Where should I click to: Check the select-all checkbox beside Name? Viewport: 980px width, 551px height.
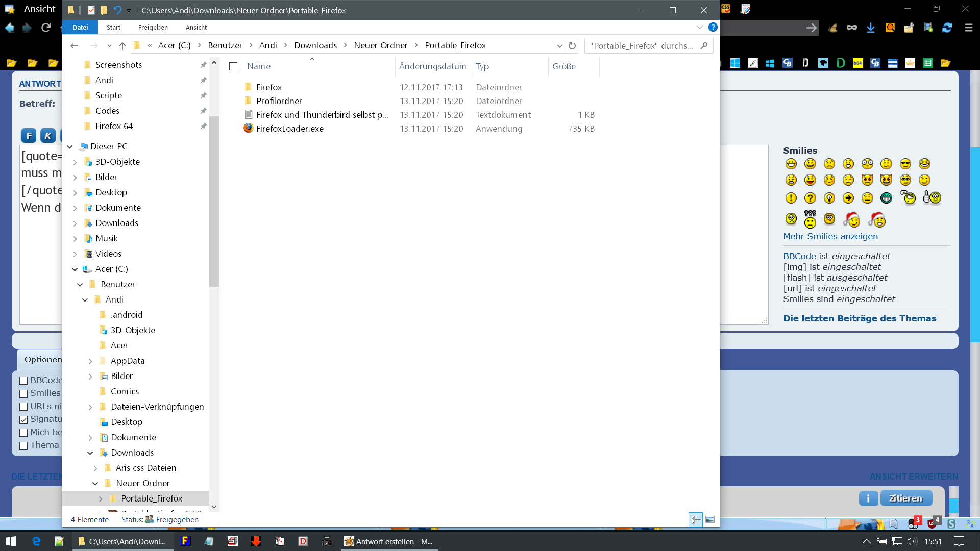[x=233, y=66]
